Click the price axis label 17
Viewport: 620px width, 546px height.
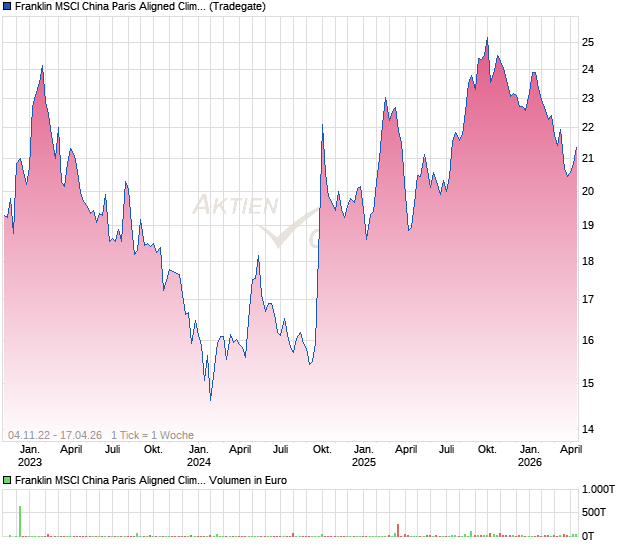click(588, 299)
